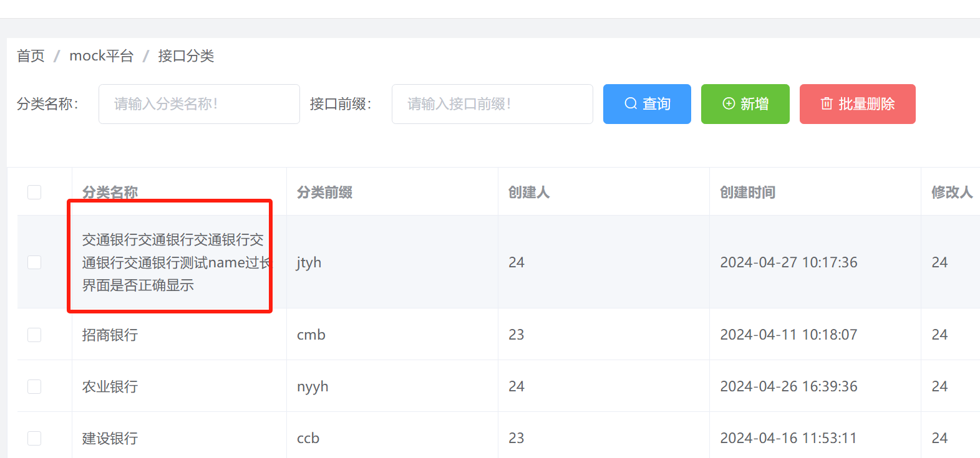Click the 查询 search button
This screenshot has width=980, height=458.
point(647,104)
